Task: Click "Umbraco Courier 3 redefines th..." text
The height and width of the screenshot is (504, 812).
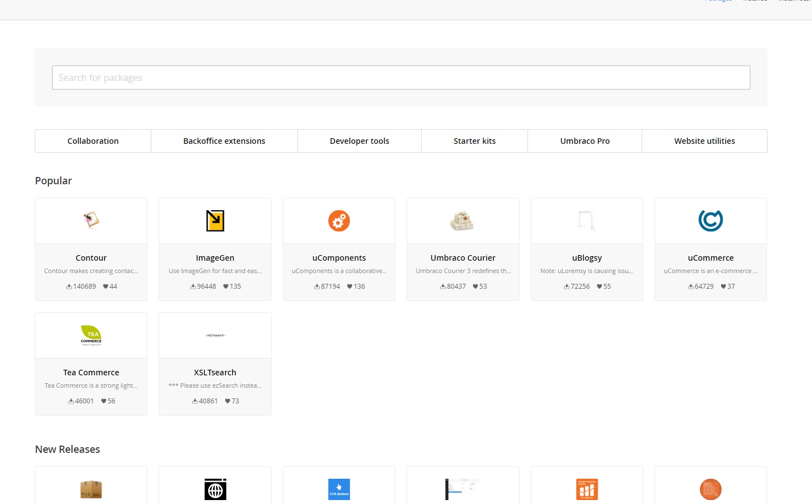Action: (463, 271)
